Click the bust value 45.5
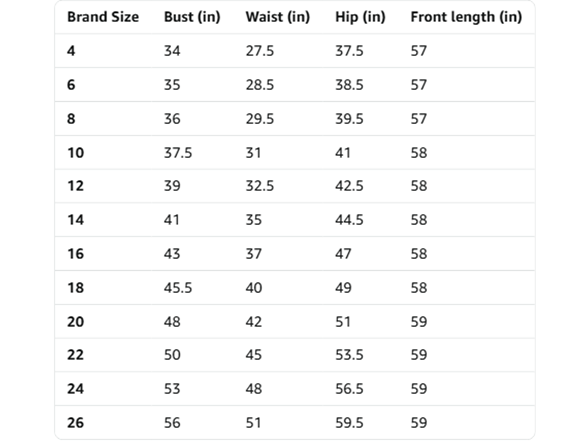 point(178,288)
